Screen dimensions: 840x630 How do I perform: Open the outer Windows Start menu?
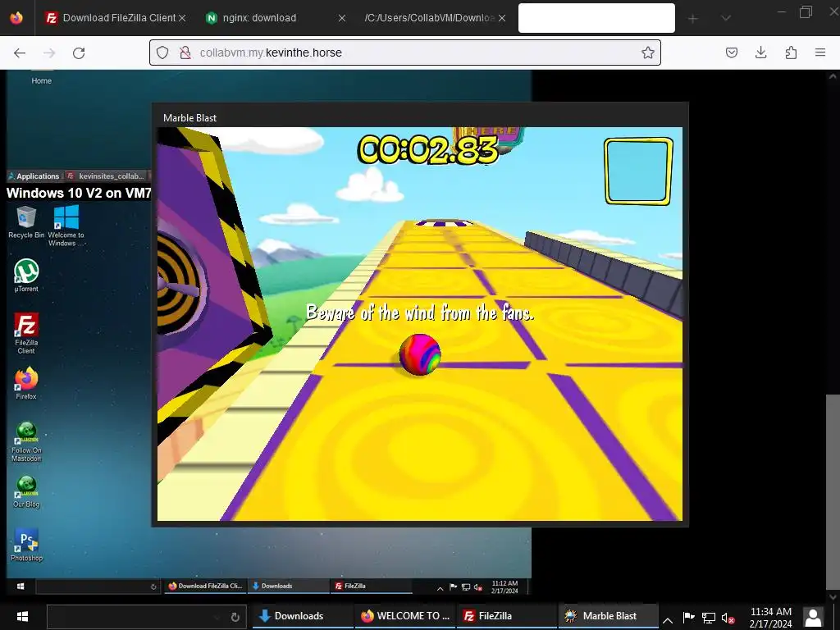pyautogui.click(x=22, y=616)
